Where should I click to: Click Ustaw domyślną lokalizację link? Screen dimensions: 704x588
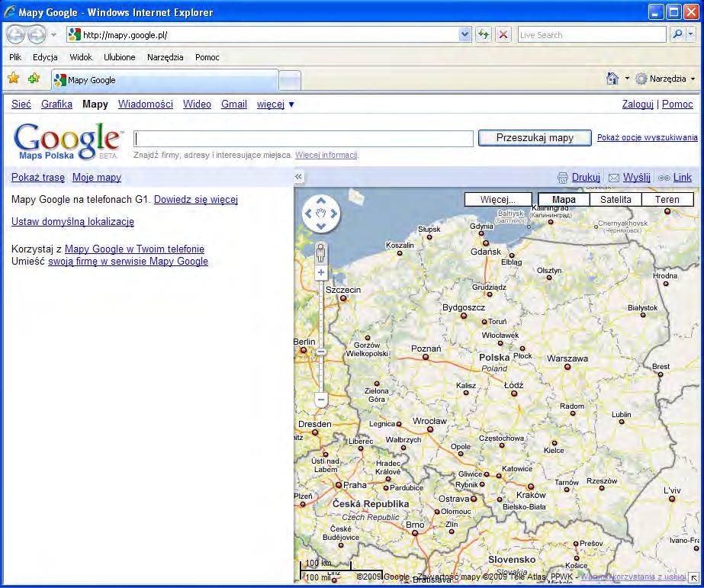point(72,221)
